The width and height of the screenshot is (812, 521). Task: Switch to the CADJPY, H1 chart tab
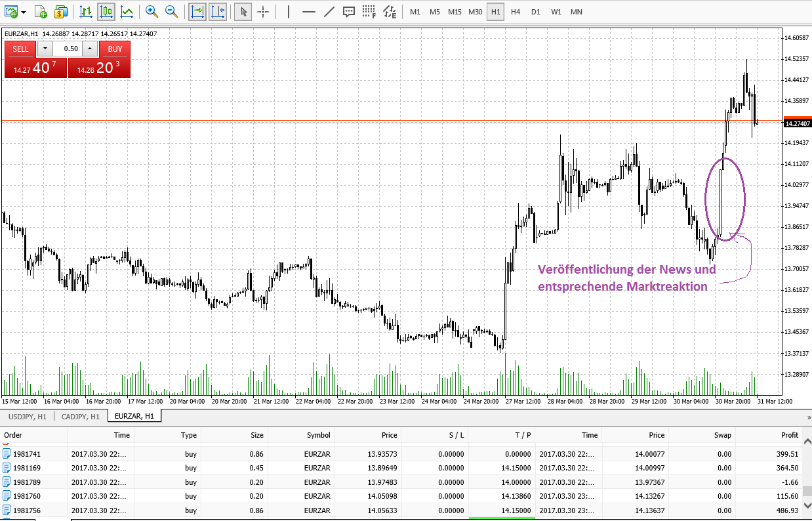coord(80,416)
